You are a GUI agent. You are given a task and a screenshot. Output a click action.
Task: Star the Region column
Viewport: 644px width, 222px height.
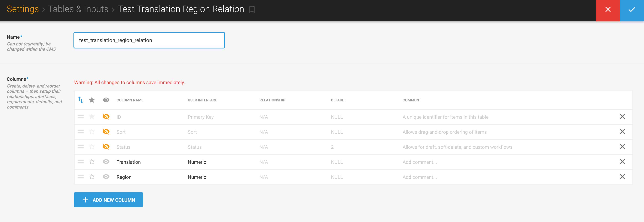click(x=92, y=177)
